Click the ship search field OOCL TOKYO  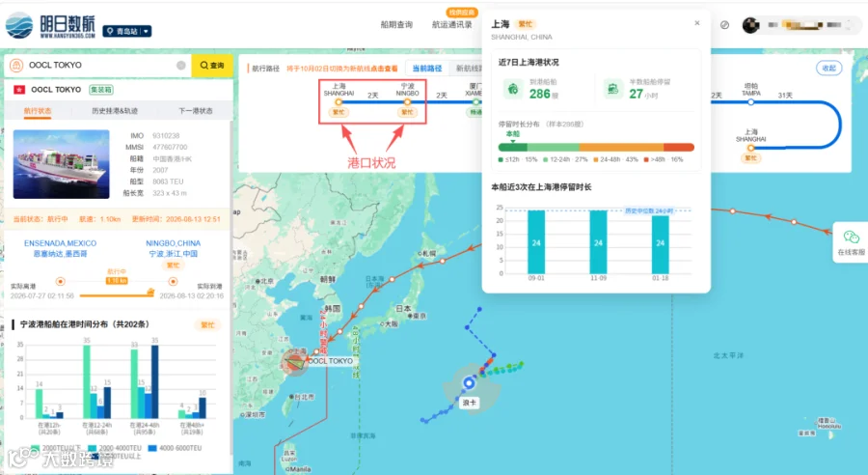pyautogui.click(x=99, y=65)
